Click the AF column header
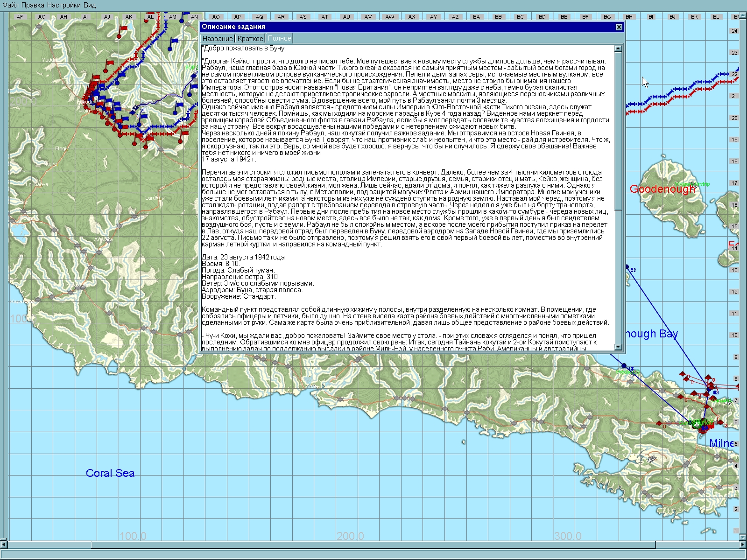 click(20, 17)
